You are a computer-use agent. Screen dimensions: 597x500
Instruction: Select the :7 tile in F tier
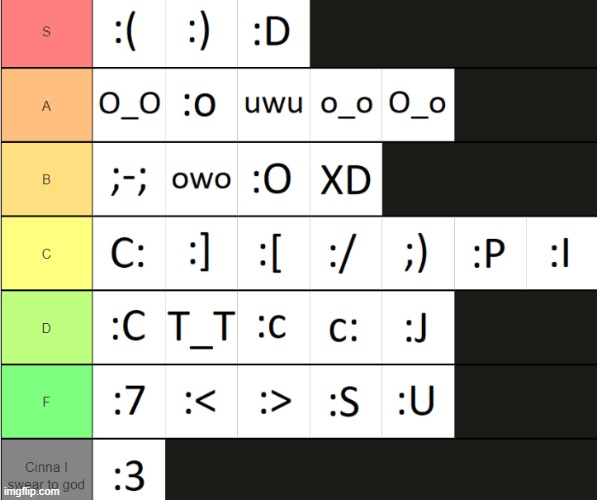coord(129,401)
